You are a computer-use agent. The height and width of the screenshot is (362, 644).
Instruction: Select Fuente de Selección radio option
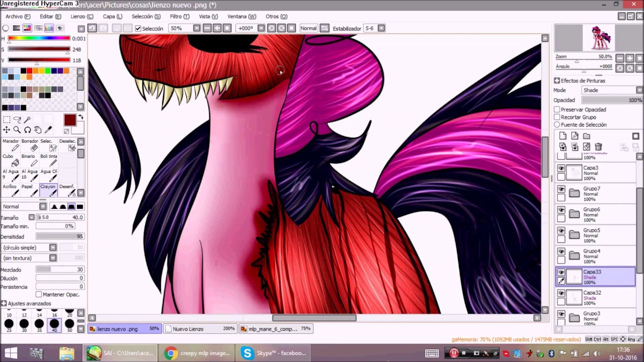pos(557,125)
